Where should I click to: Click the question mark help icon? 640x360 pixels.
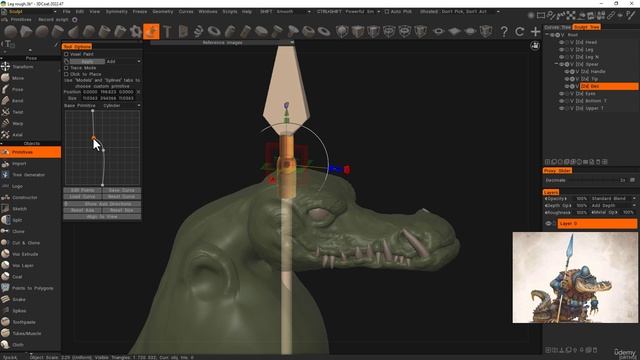tap(504, 31)
